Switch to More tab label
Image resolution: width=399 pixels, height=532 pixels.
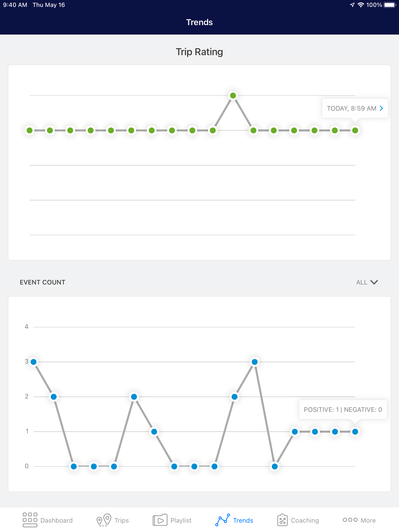(x=368, y=520)
